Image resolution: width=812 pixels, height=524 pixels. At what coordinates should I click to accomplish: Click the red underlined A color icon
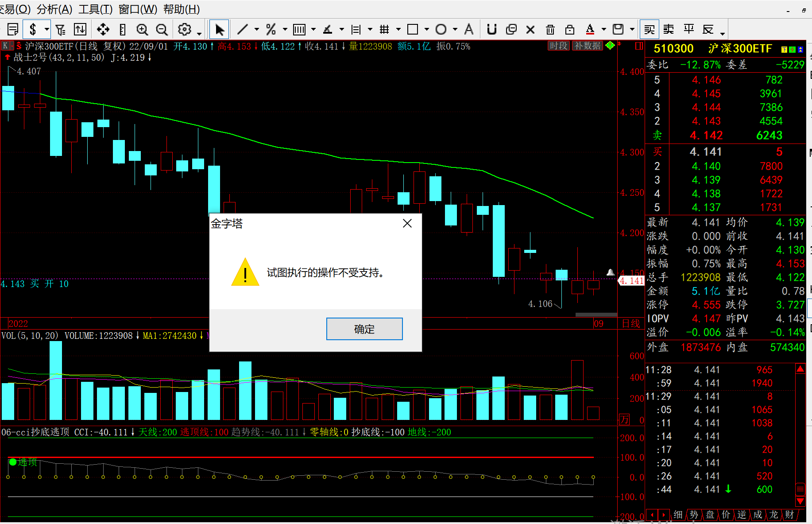[x=590, y=30]
